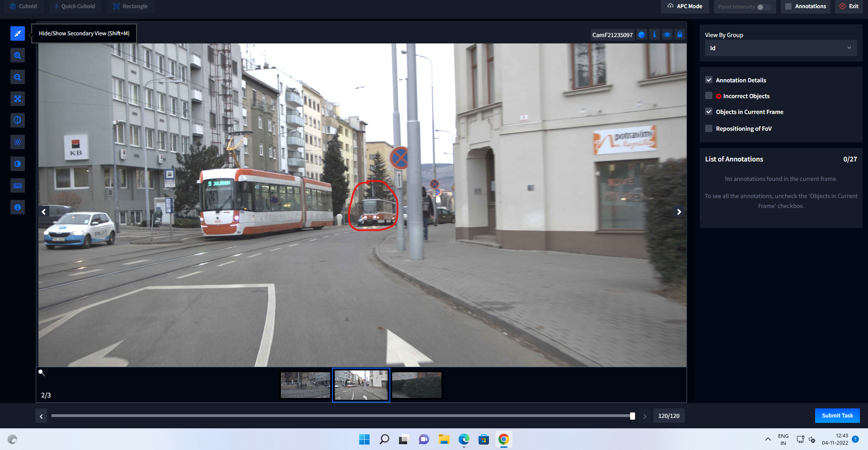Open the Windows Start menu

(364, 439)
